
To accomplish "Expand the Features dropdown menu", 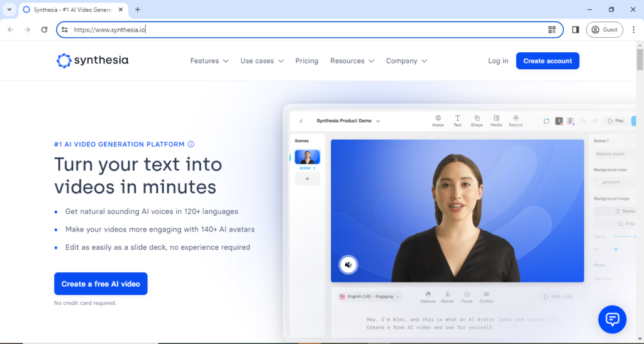I will (x=204, y=61).
